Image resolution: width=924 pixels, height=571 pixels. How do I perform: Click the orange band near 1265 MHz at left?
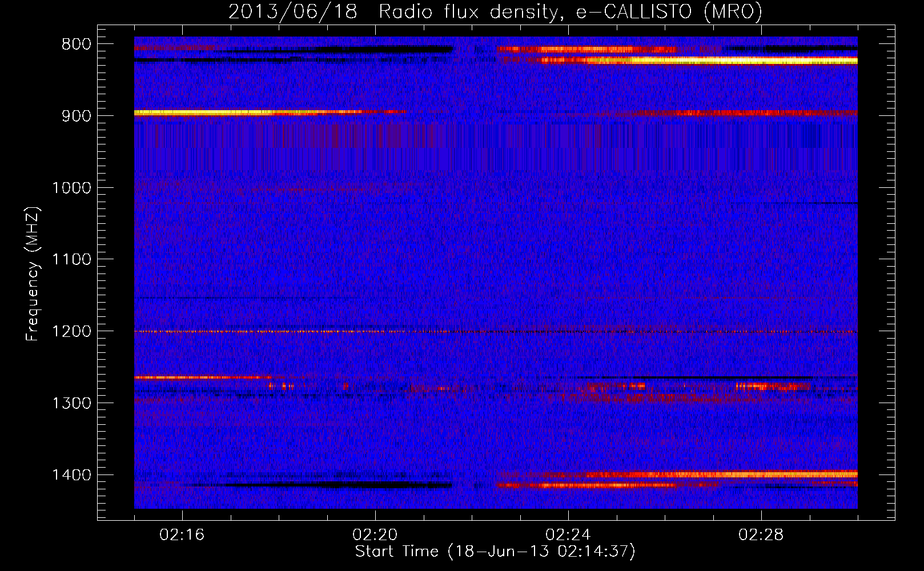203,377
